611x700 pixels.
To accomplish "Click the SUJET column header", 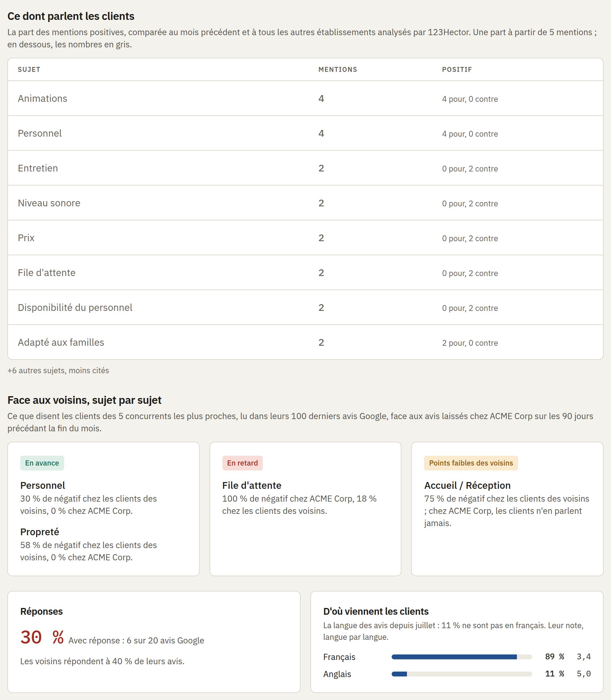I will click(x=29, y=70).
